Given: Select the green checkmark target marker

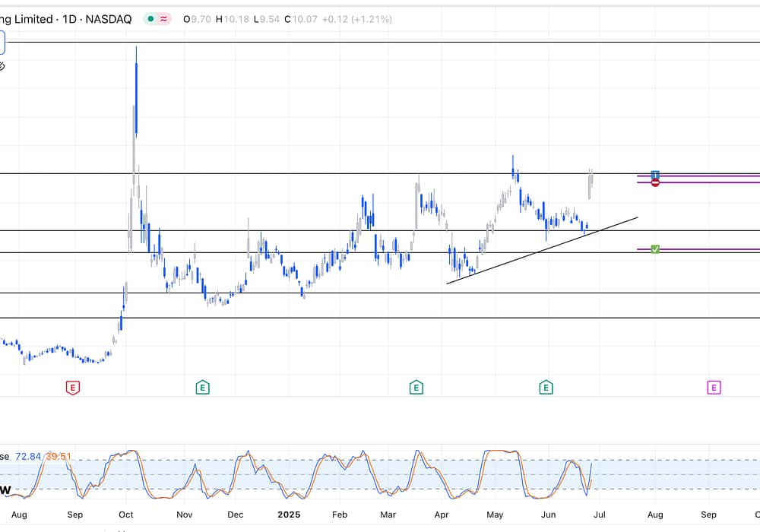Looking at the screenshot, I should pyautogui.click(x=655, y=249).
